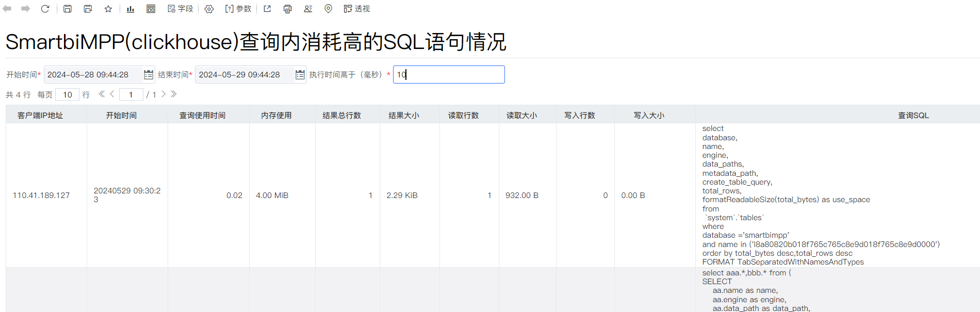Click the Save As icon

coord(88,9)
